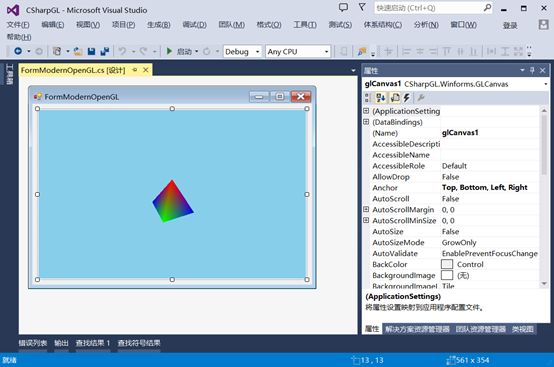Open the 格式(O) menu
Screen dimensions: 554x367
(269, 25)
